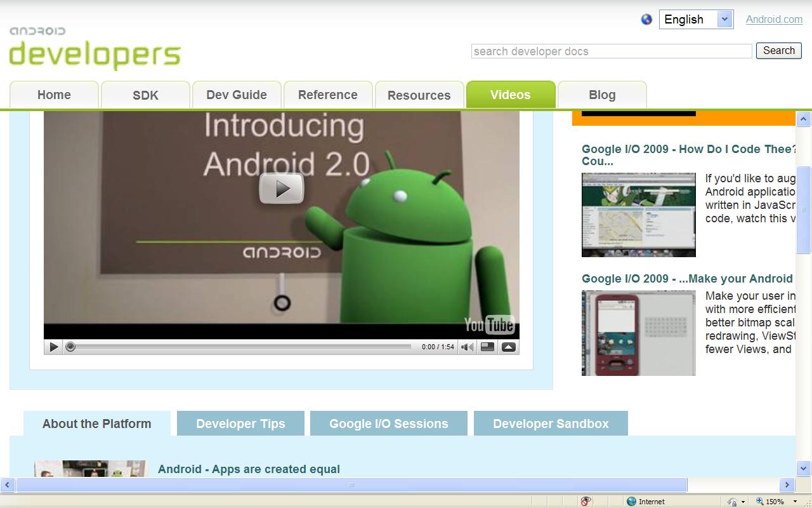Click the YouTube logo on the video
This screenshot has width=812, height=508.
489,325
